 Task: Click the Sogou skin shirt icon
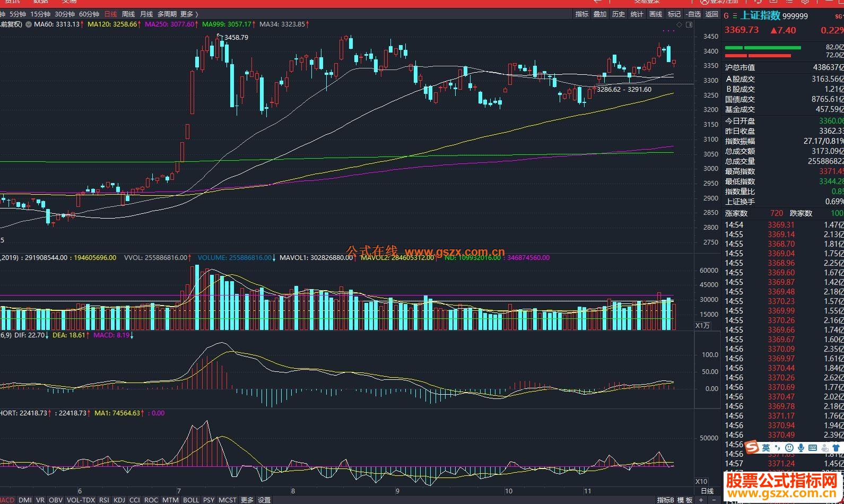tap(836, 448)
